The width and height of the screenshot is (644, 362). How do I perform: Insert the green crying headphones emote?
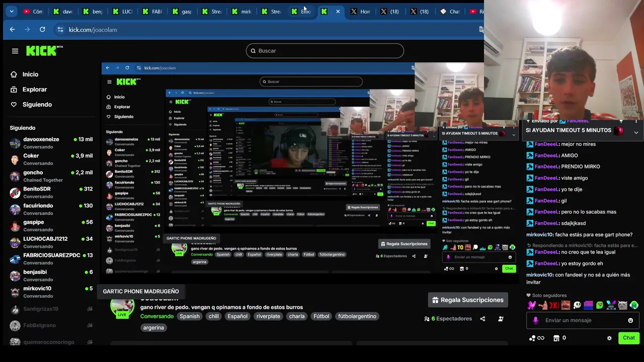(x=634, y=305)
